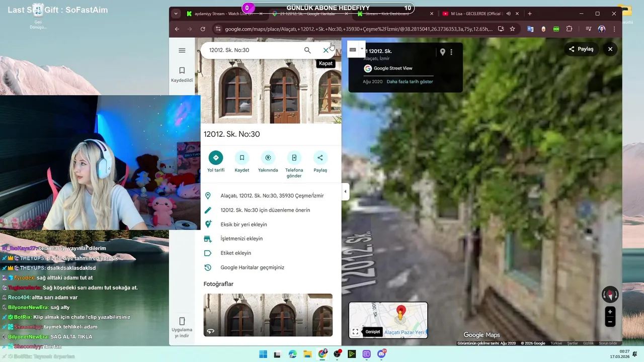The height and width of the screenshot is (362, 644).
Task: Open the Gizlilik privacy link
Action: click(x=588, y=343)
